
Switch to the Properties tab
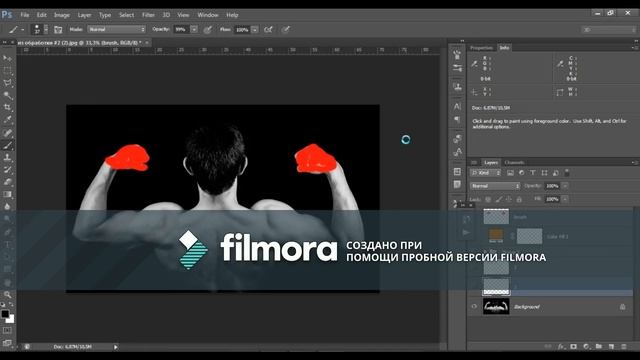482,48
